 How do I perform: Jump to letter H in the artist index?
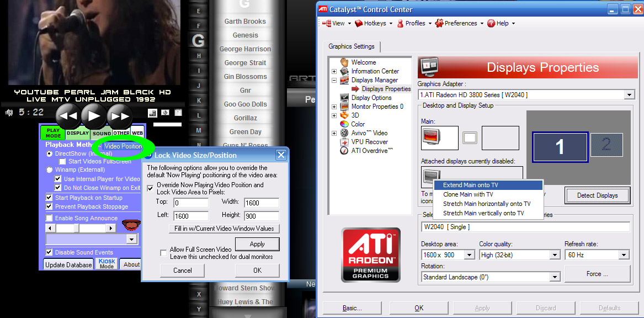point(199,55)
